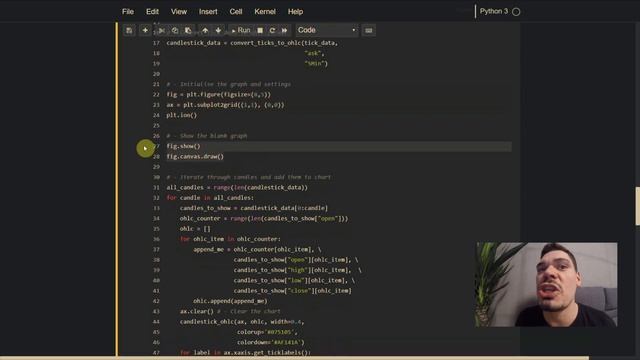Image resolution: width=640 pixels, height=360 pixels.
Task: Restart and run all with fast-forward icon
Action: [x=284, y=31]
